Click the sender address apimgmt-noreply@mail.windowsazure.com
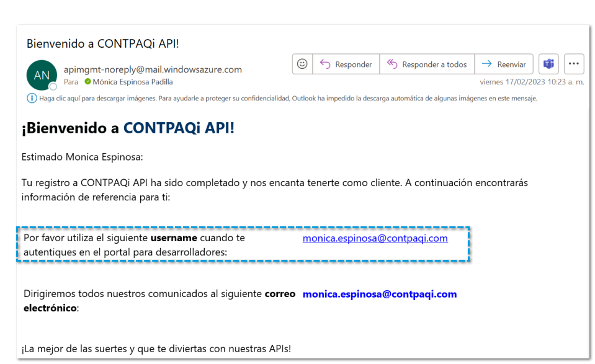 153,69
